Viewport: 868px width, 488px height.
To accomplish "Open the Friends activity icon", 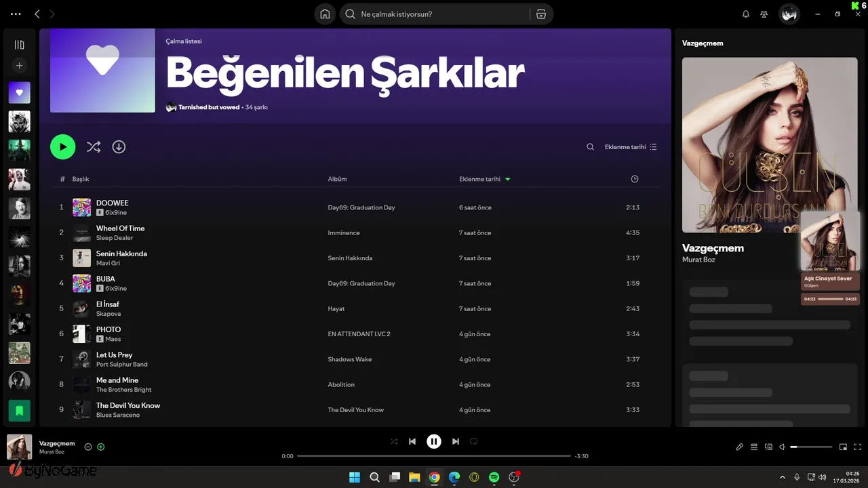I will tap(764, 14).
